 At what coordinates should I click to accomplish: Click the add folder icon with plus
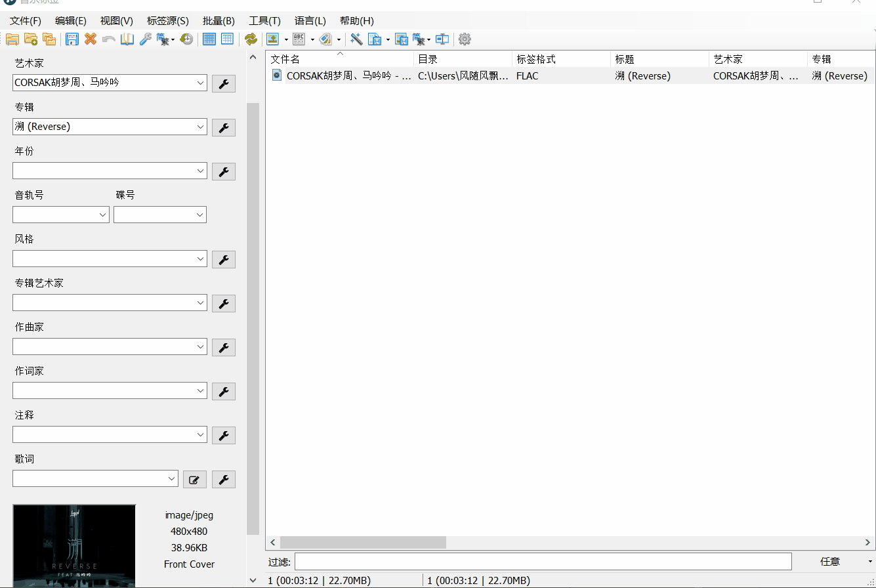pos(31,39)
